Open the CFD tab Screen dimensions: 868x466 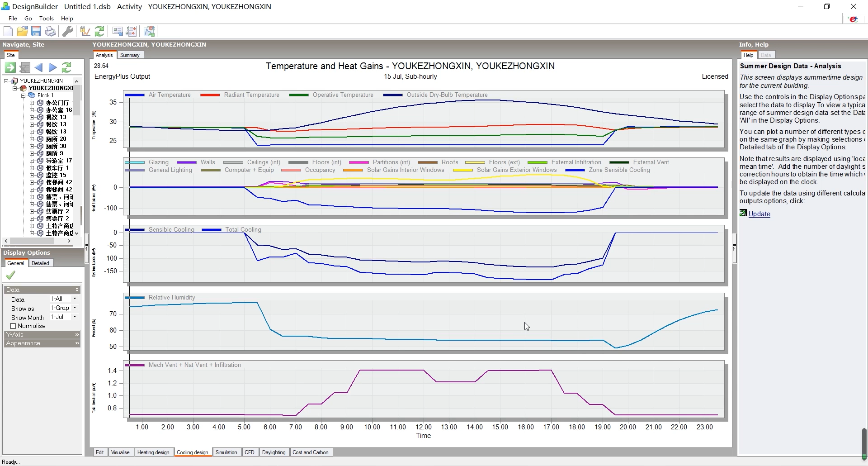pos(250,452)
